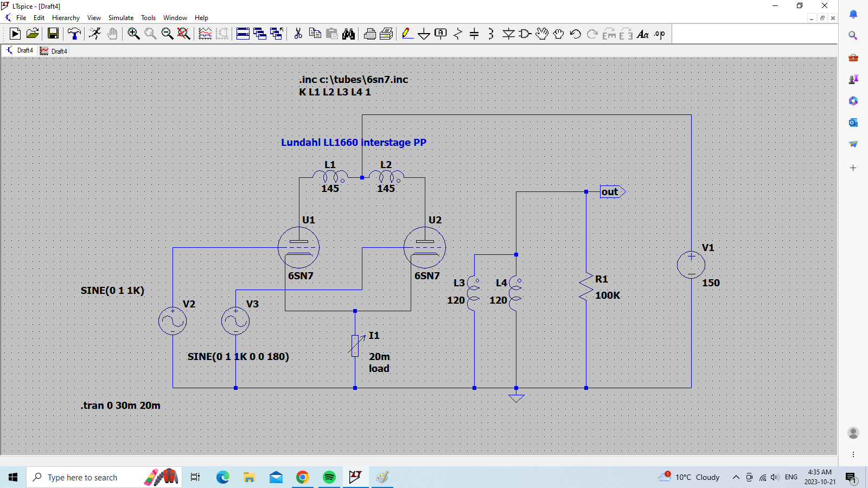Click the 'out' net label

[613, 191]
